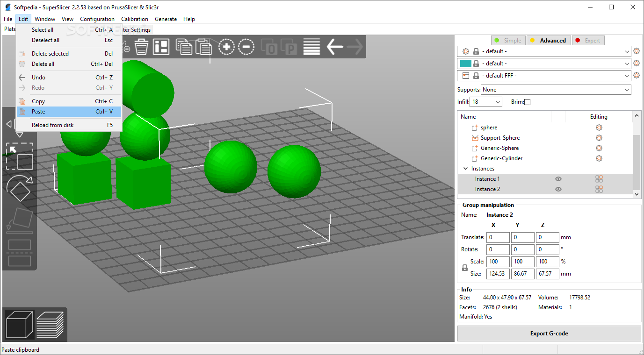The image size is (644, 355).
Task: Click the object list scrollbar down arrow
Action: 637,194
